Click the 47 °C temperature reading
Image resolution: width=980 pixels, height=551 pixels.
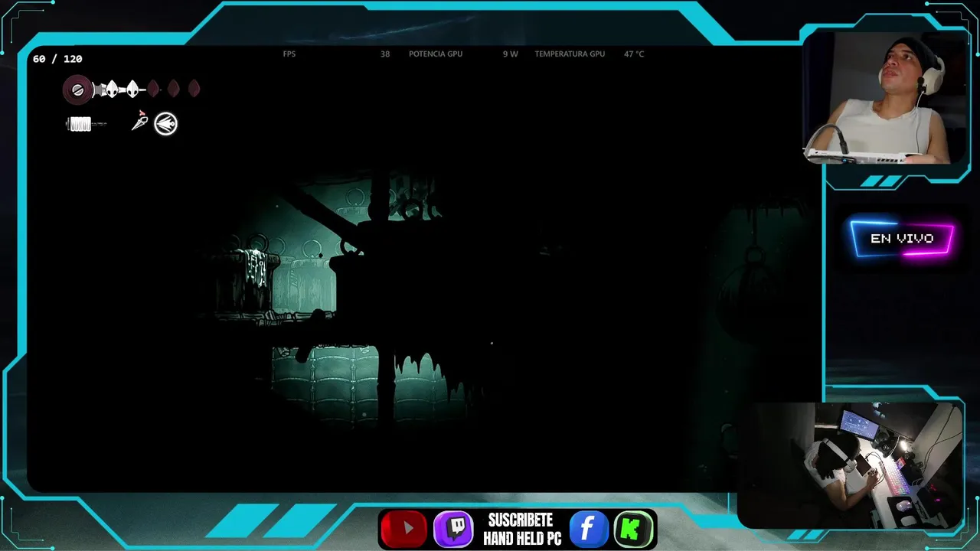tap(634, 54)
